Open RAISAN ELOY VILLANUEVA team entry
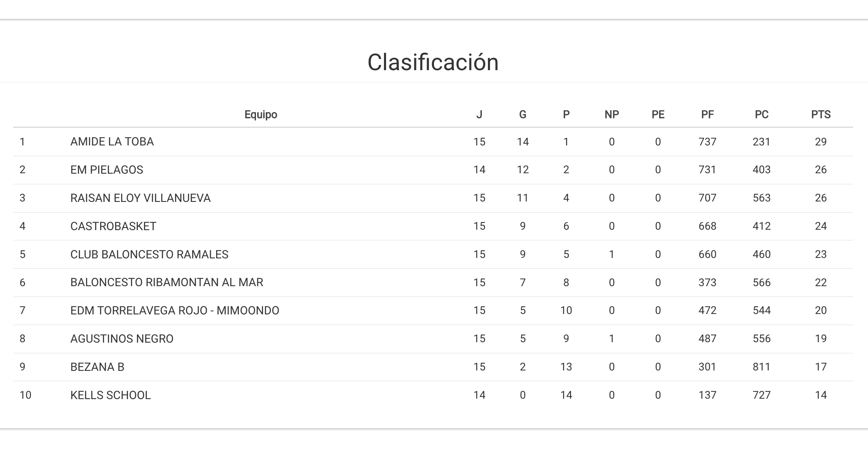This screenshot has height=450, width=868. (x=140, y=198)
